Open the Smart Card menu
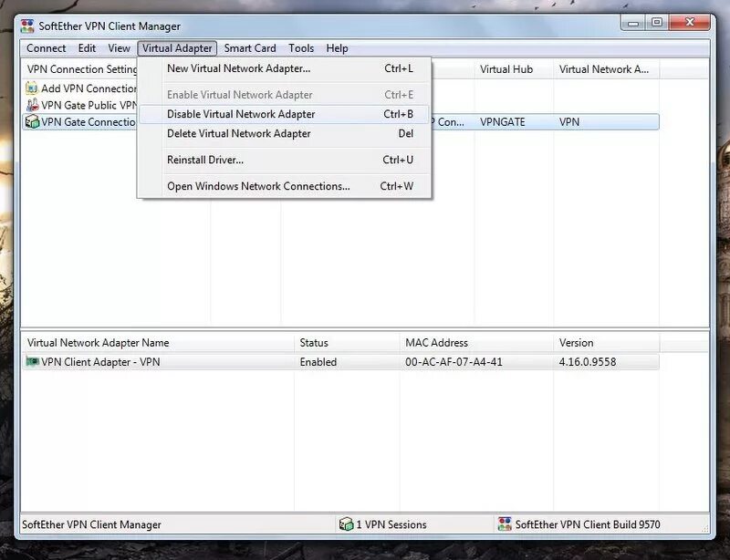730x560 pixels. click(x=250, y=48)
